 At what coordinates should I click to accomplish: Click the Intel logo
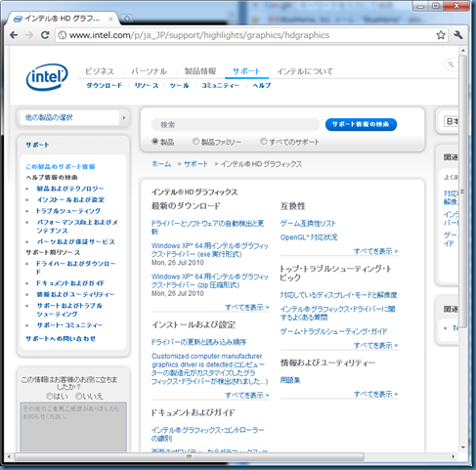tap(47, 77)
